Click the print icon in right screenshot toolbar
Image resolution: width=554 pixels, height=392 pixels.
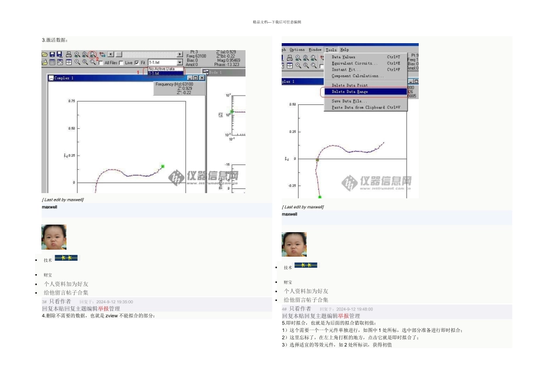click(x=290, y=58)
